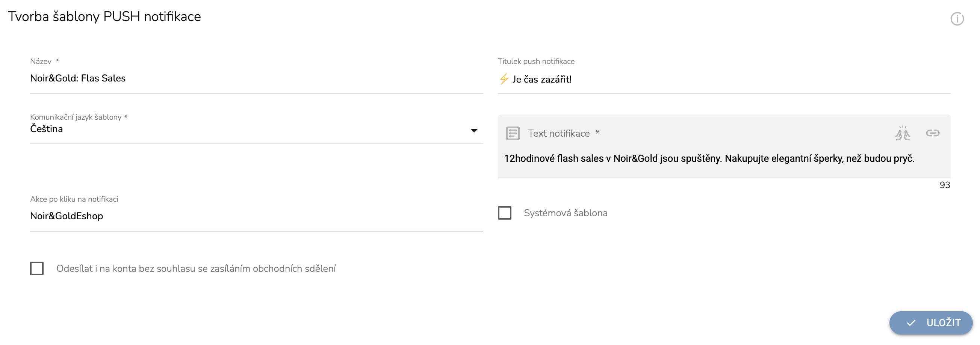Click the Text notifikace label
Image resolution: width=980 pixels, height=345 pixels.
coord(558,133)
